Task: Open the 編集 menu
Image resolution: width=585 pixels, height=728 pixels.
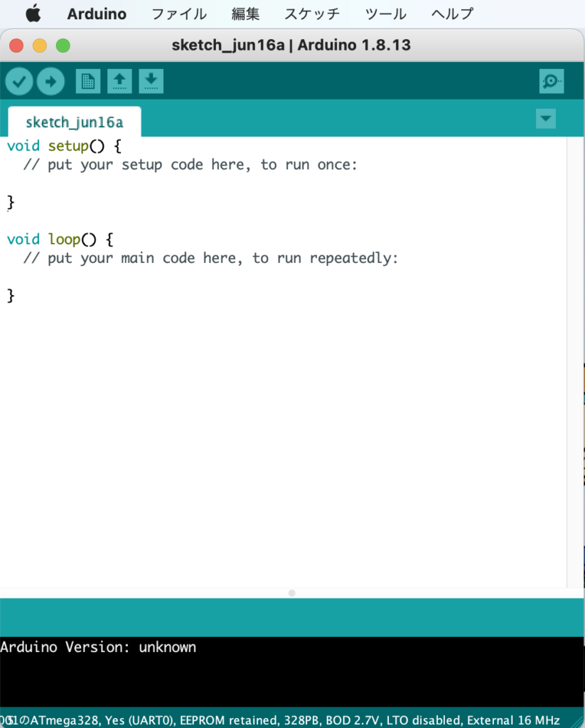Action: click(246, 14)
